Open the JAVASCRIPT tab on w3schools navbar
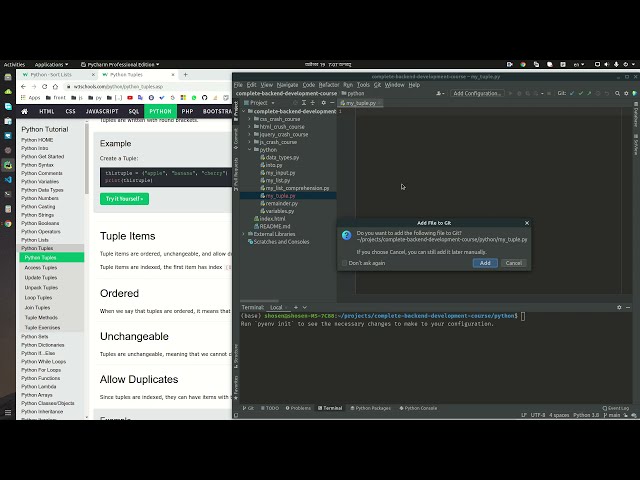 click(102, 111)
